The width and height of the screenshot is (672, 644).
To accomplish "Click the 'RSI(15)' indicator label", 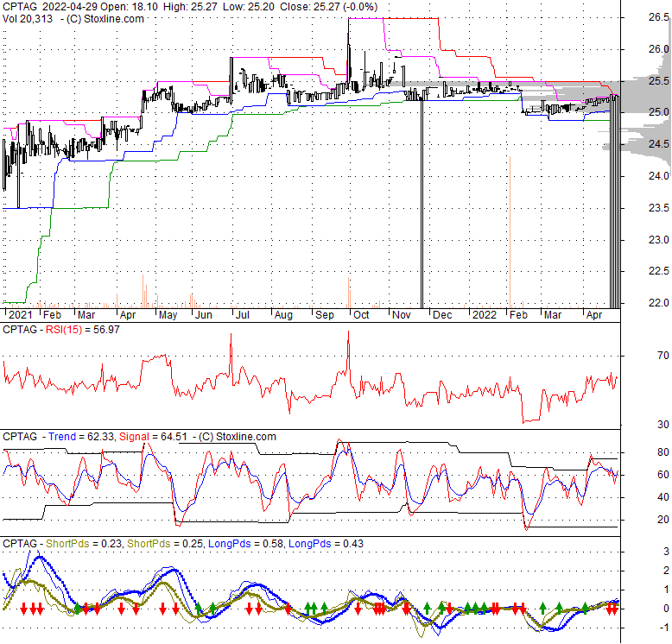I will pyautogui.click(x=63, y=330).
